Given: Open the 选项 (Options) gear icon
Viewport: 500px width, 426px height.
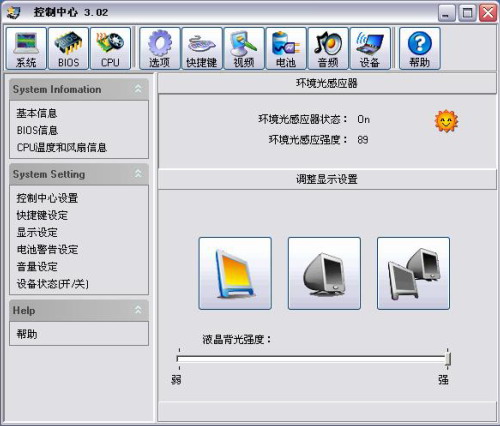Looking at the screenshot, I should 160,49.
